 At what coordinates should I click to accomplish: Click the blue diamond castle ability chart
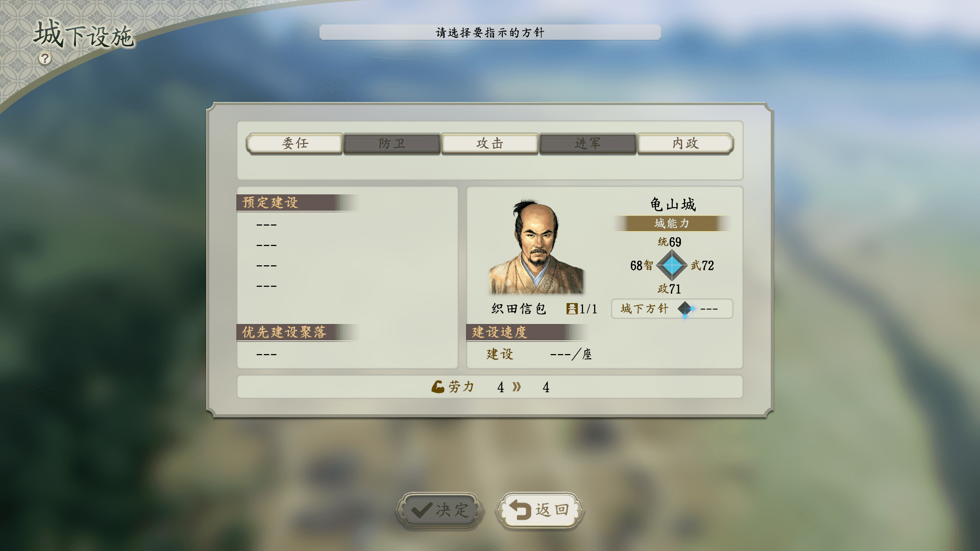click(x=672, y=265)
